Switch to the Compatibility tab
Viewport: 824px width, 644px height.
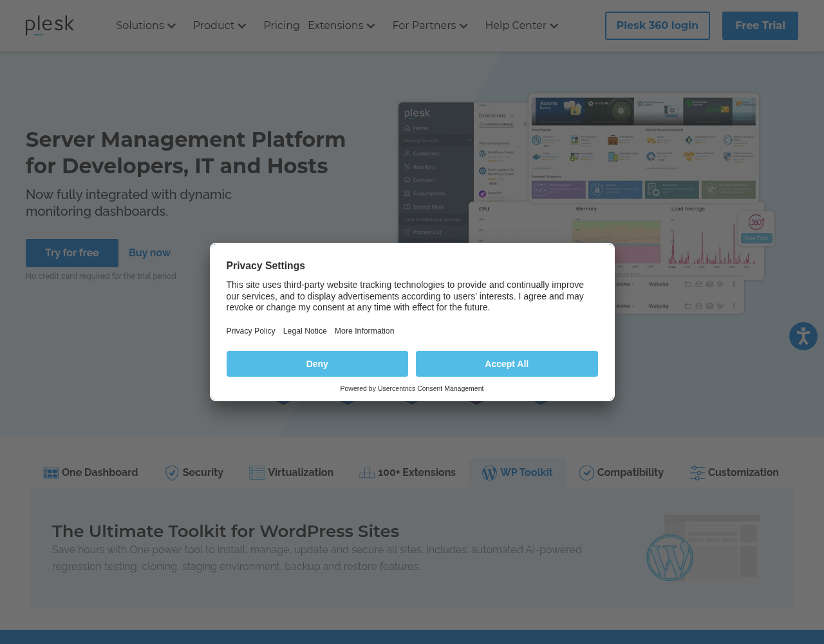[x=621, y=473]
